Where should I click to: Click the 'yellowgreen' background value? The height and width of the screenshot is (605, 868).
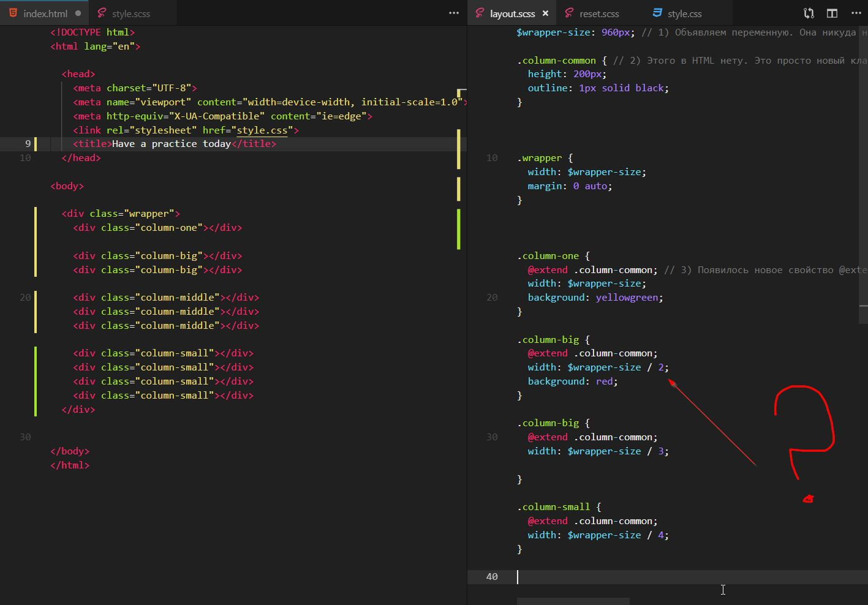[627, 298]
